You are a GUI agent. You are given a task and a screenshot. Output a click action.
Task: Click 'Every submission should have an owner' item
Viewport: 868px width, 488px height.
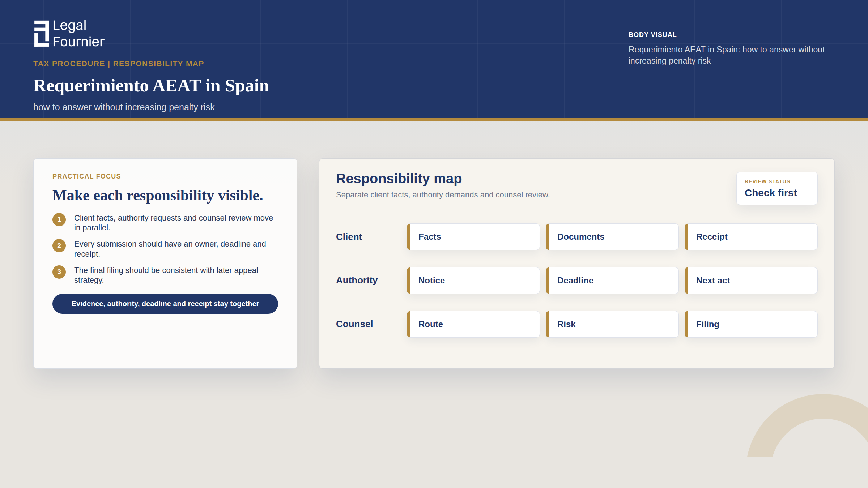click(170, 249)
